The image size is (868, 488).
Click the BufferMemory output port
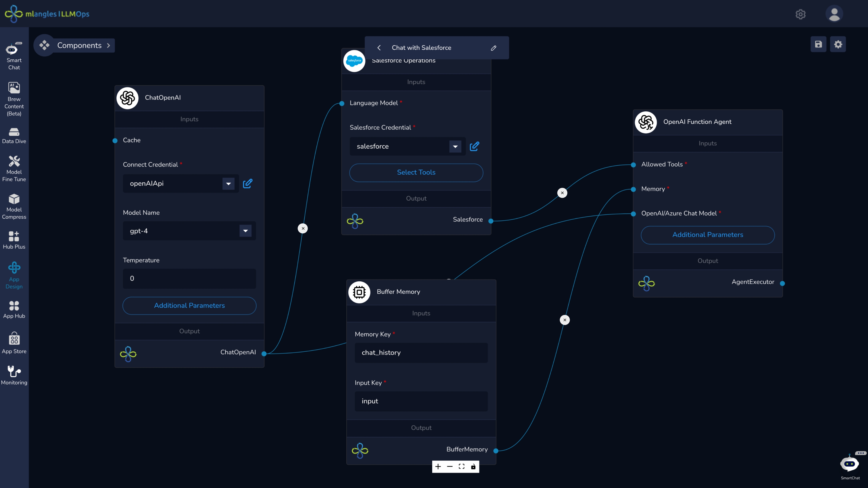click(x=496, y=451)
